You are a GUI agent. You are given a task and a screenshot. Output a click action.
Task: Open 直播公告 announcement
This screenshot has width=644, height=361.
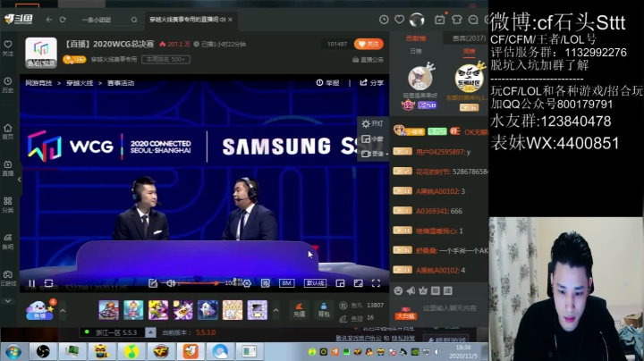(368, 60)
